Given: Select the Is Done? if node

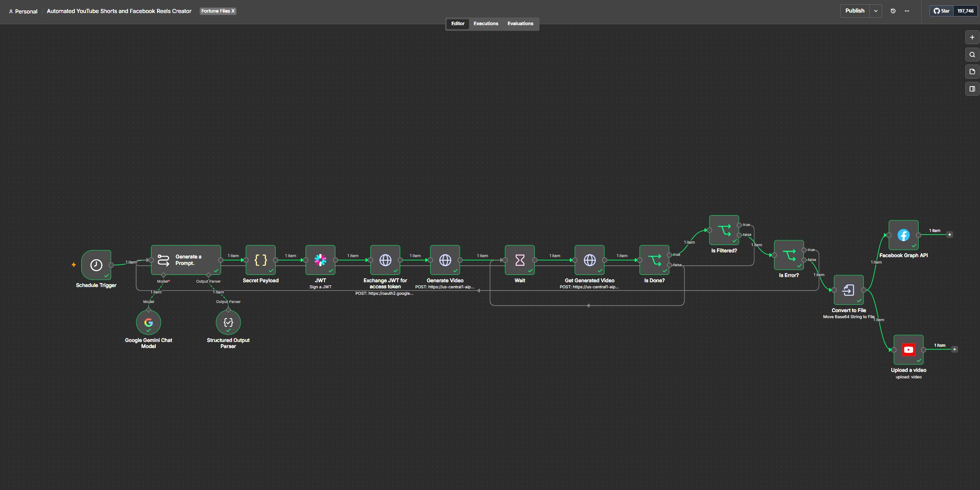Looking at the screenshot, I should click(654, 260).
